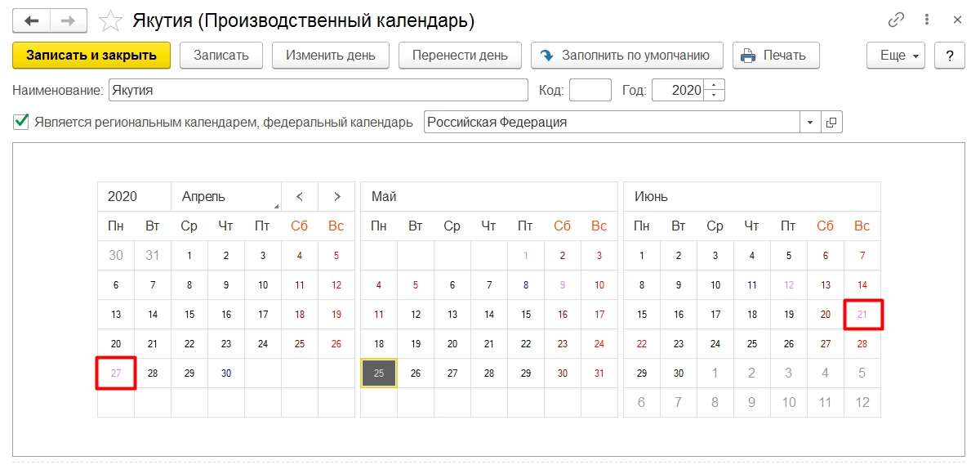Select May 25 in the calendar
The image size is (980, 465).
[x=378, y=373]
